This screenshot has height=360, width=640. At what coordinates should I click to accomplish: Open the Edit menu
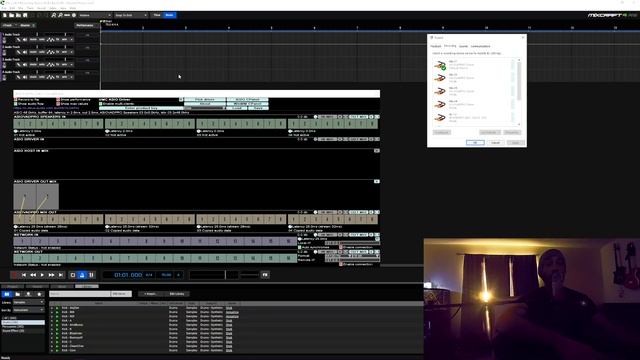point(12,8)
